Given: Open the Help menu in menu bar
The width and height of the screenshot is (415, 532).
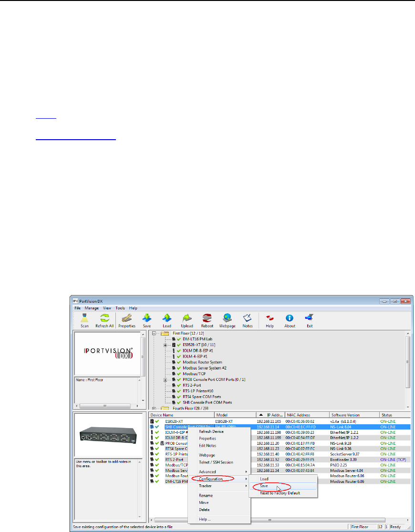Looking at the screenshot, I should tap(133, 308).
